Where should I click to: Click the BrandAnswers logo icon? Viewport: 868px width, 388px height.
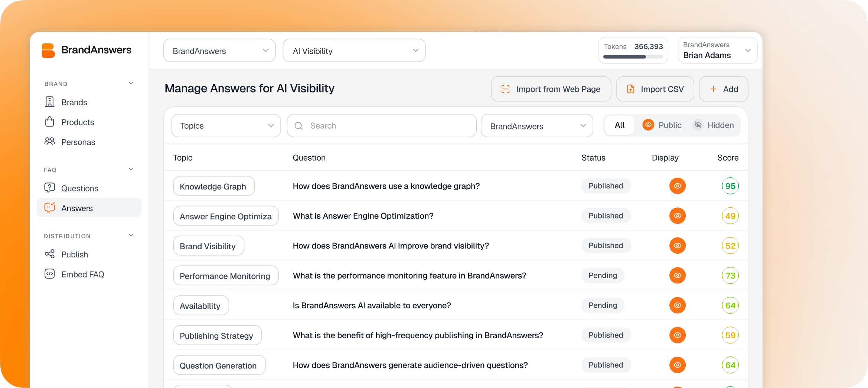(x=48, y=50)
